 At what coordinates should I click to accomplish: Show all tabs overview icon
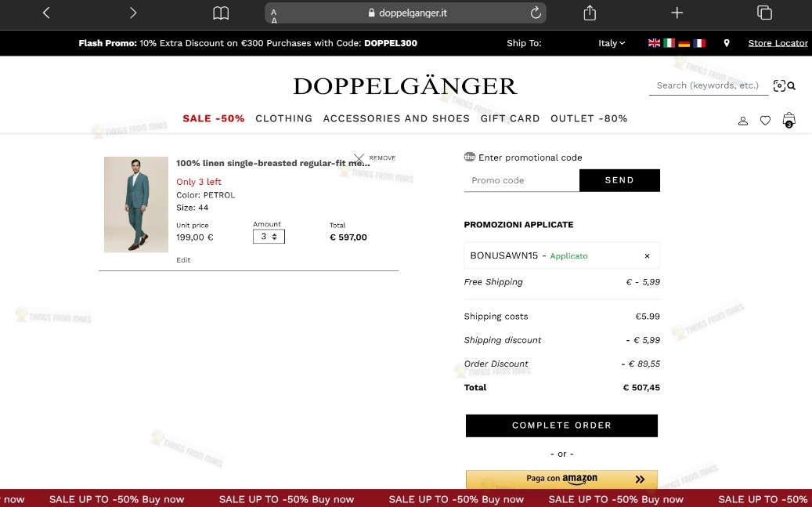pyautogui.click(x=764, y=13)
